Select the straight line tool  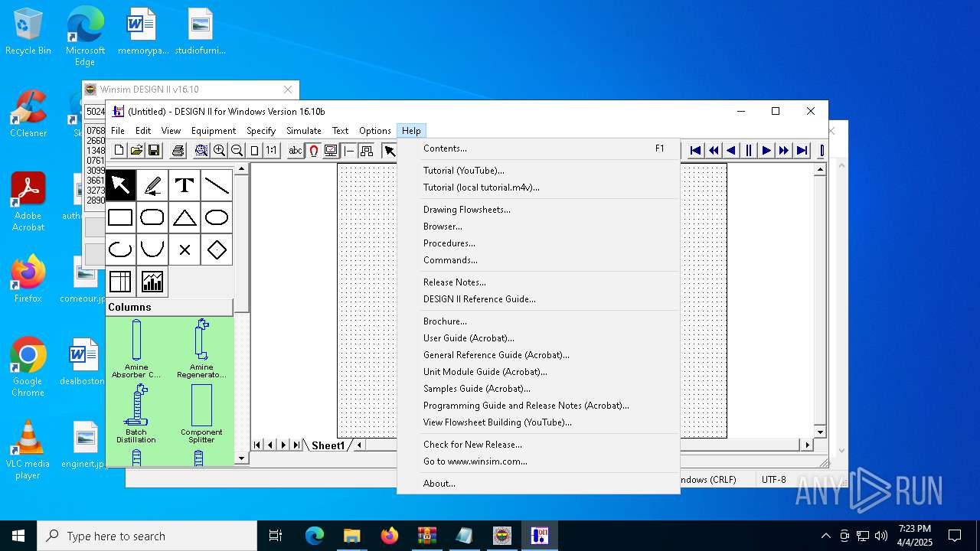[x=217, y=185]
